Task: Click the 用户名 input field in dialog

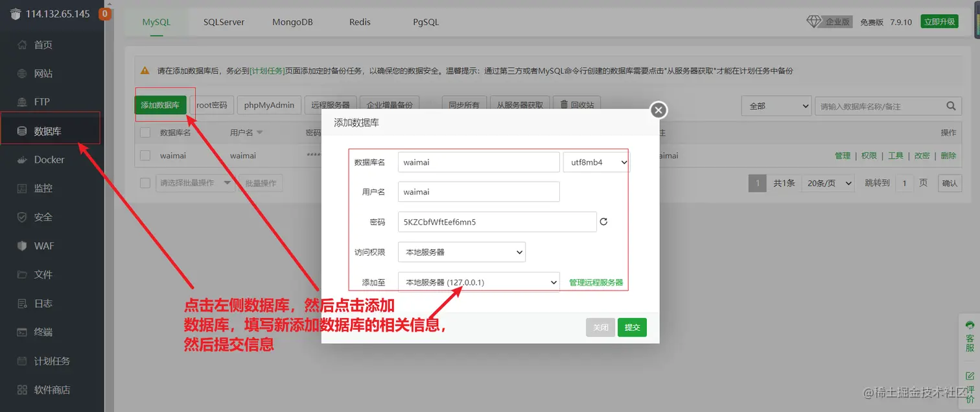Action: tap(478, 192)
